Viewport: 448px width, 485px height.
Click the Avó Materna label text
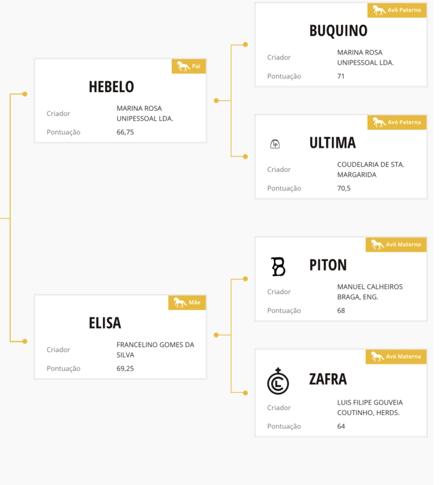coord(403,357)
